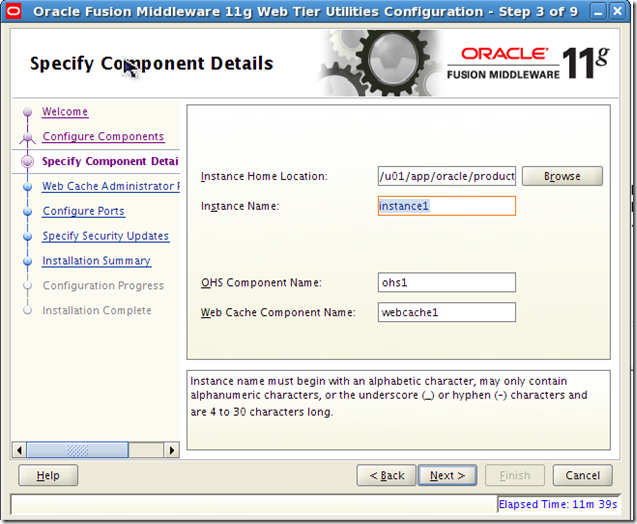This screenshot has height=524, width=637.
Task: Close the configuration window
Action: (x=618, y=11)
